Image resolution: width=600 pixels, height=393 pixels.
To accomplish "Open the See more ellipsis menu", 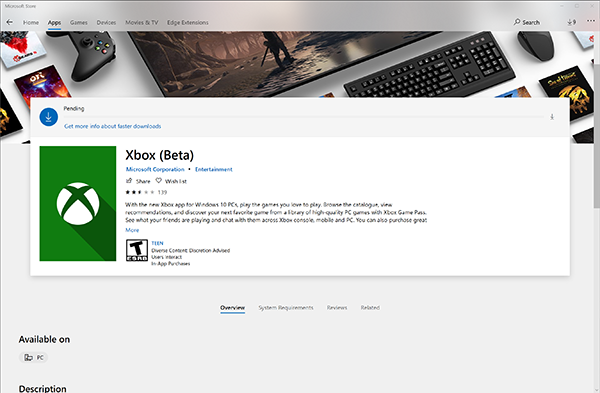I will click(591, 21).
